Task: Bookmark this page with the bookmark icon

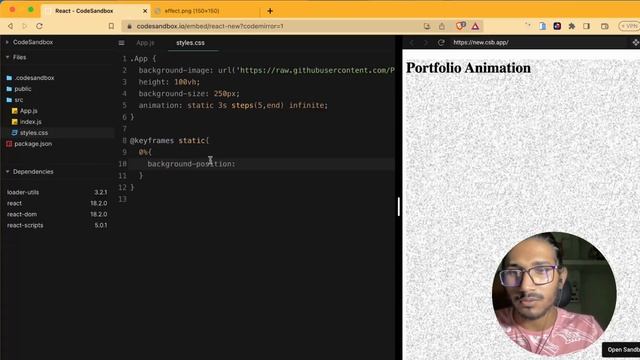Action: 111,26
